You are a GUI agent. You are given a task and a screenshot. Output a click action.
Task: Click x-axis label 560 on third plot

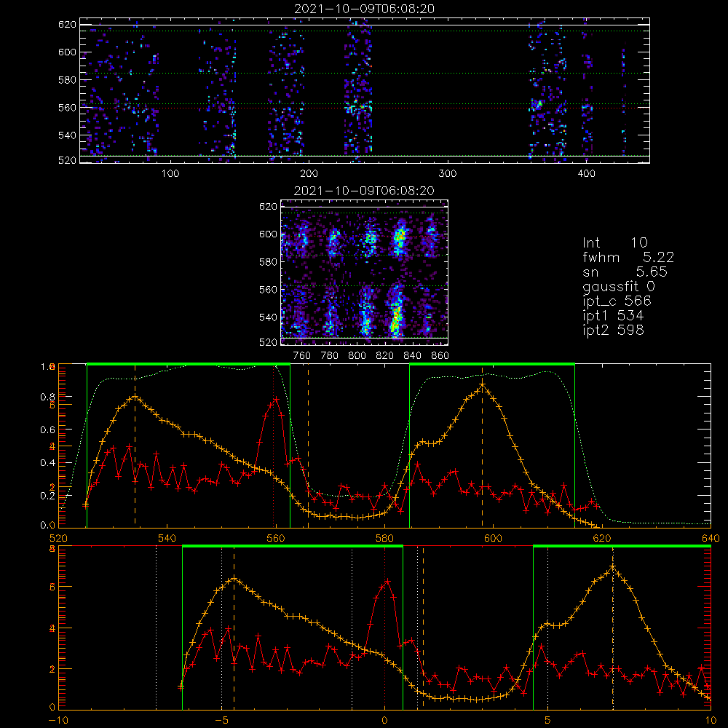pos(276,539)
